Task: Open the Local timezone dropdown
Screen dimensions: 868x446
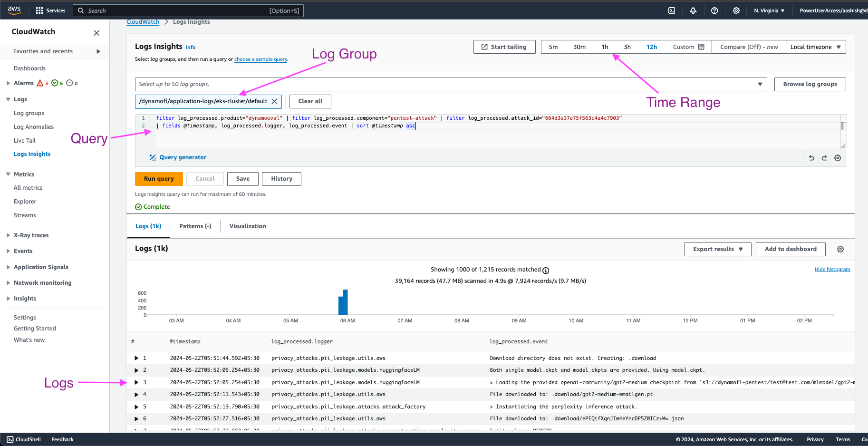Action: 816,47
